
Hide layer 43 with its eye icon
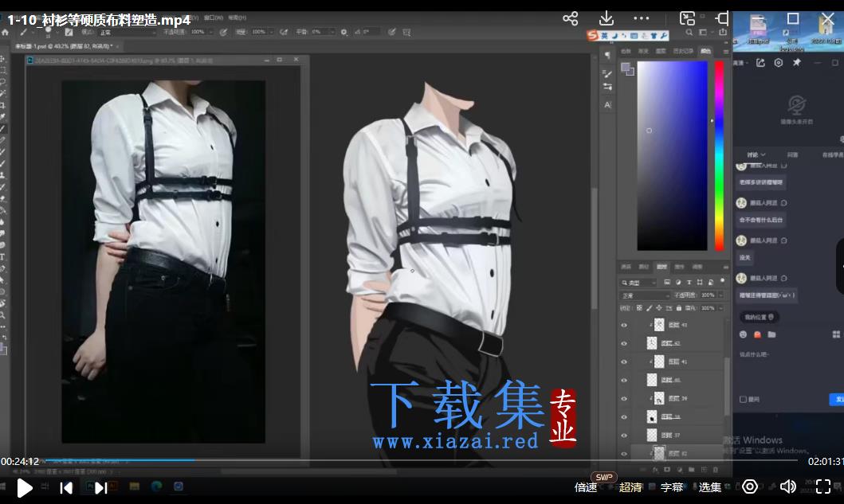[x=624, y=325]
